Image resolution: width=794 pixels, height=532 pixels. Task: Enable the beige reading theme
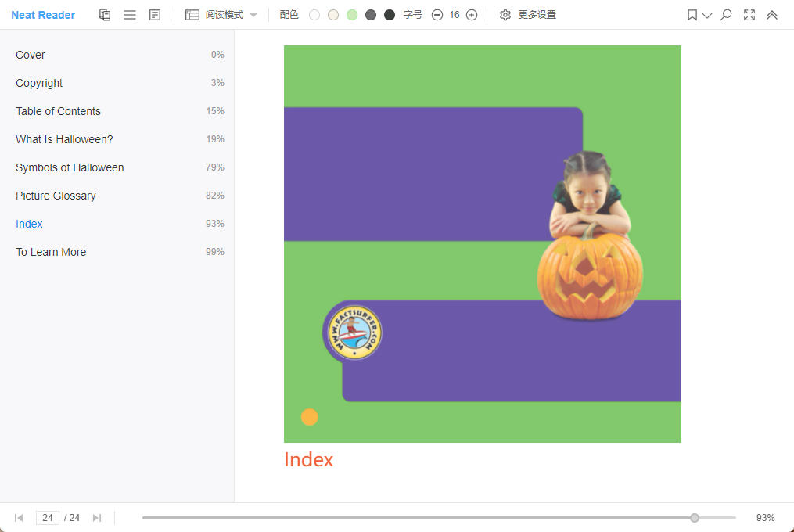[x=333, y=14]
